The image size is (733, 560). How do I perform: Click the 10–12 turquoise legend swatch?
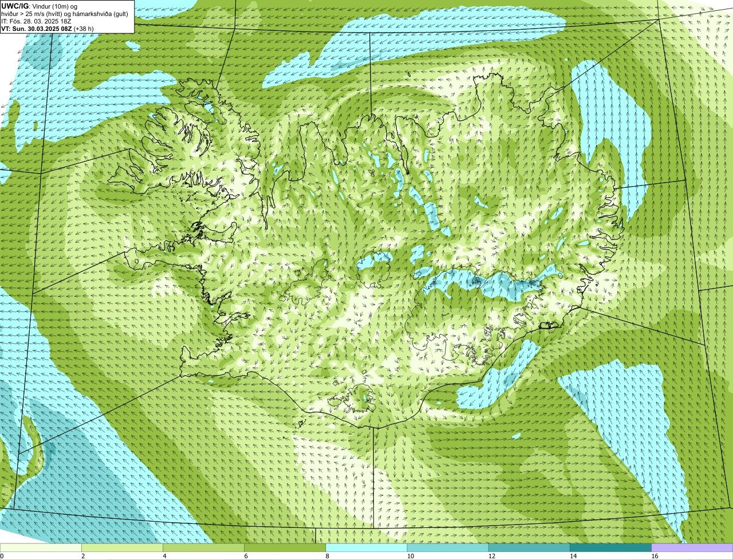tap(448, 548)
